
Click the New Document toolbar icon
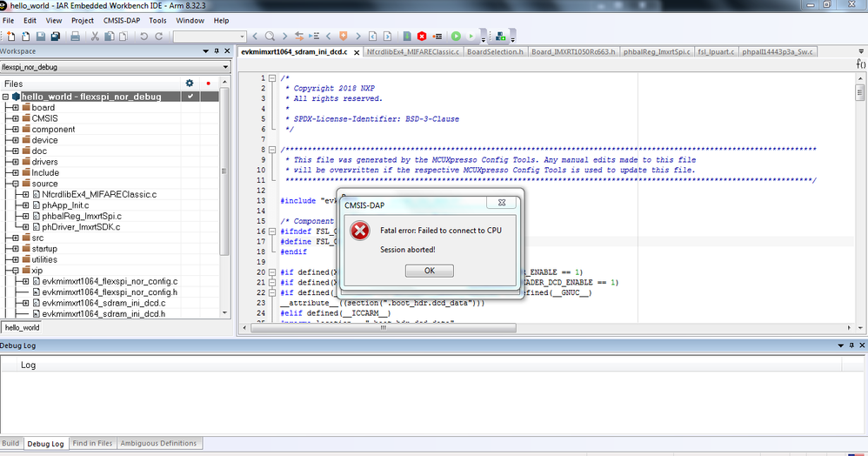[11, 36]
